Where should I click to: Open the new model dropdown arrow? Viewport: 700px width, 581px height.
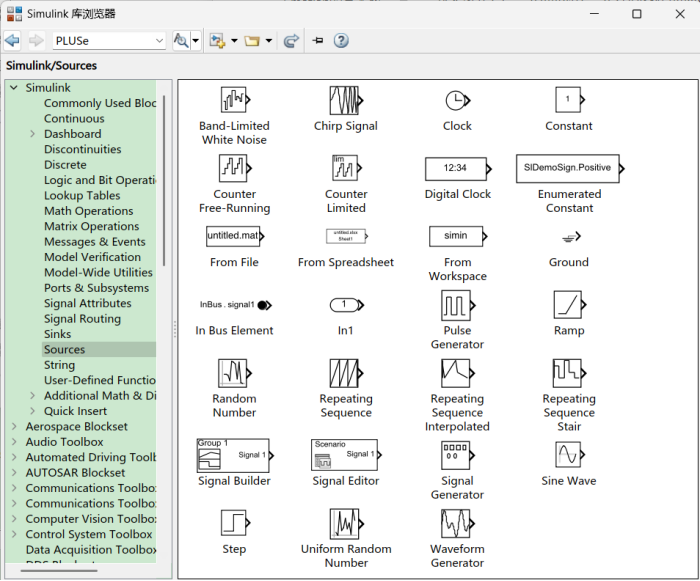[x=234, y=41]
